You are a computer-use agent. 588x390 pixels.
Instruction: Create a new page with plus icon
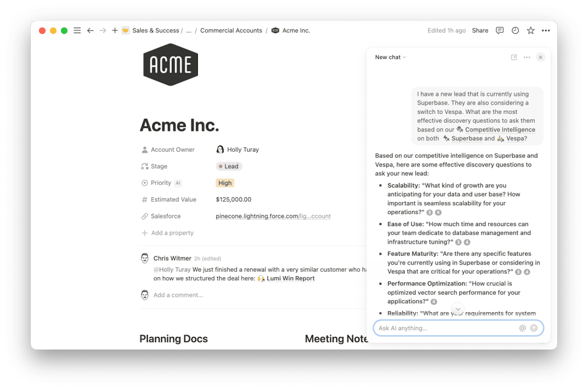[115, 30]
